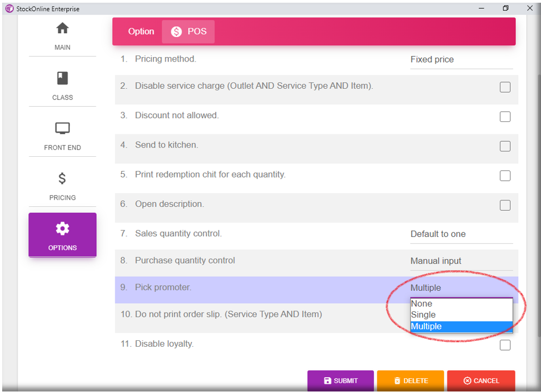Enable Disable service charge checkbox

(x=505, y=87)
